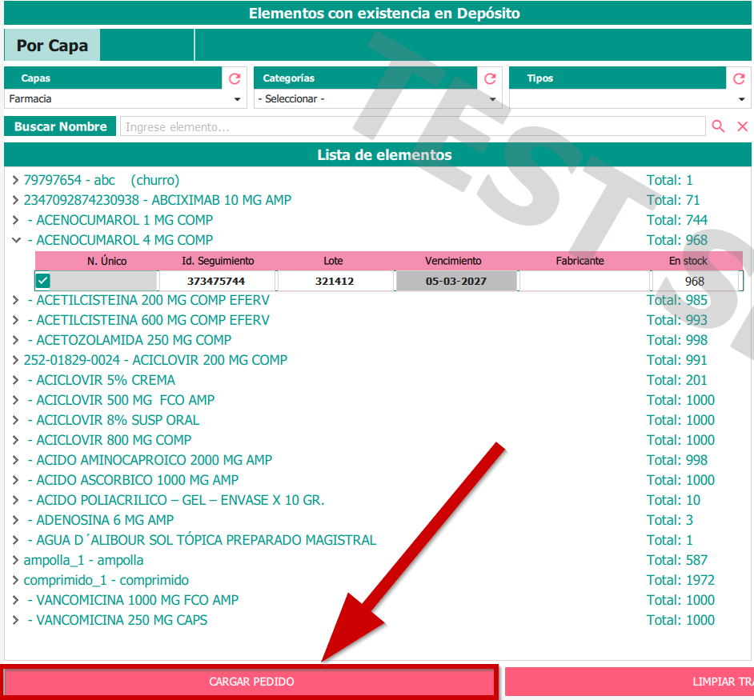
Task: Clear search with the red X icon
Action: pos(743,126)
